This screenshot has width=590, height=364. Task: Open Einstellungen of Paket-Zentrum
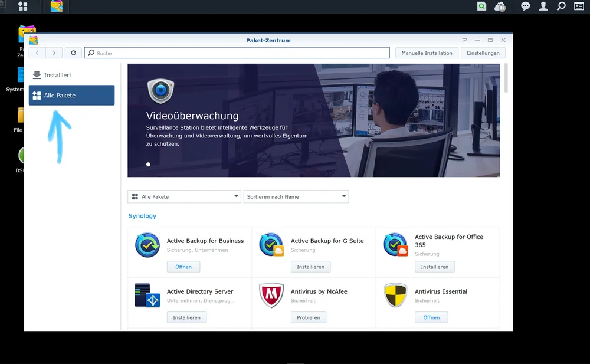pos(483,53)
